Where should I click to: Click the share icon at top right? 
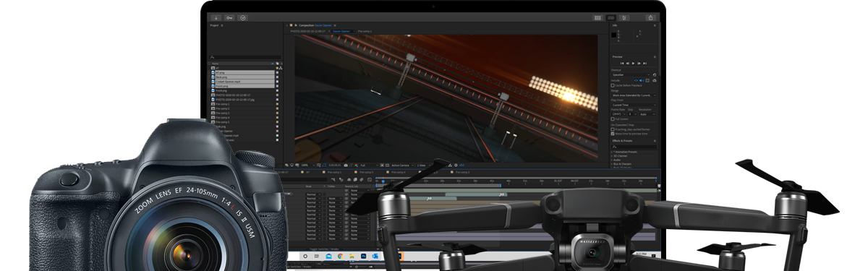coord(651,17)
